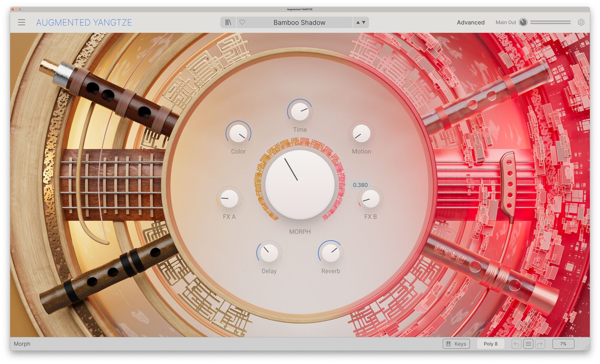The height and width of the screenshot is (364, 600).
Task: Open the edit history list icon
Action: 528,344
